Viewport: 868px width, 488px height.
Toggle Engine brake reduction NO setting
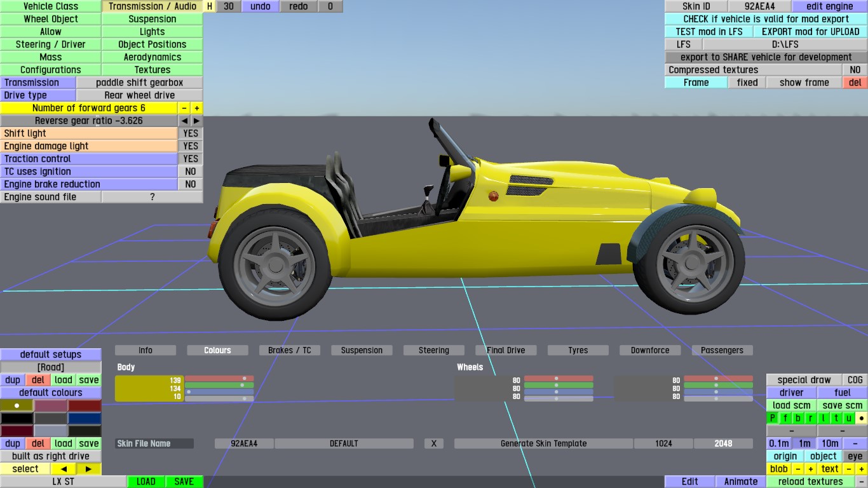[x=190, y=184]
